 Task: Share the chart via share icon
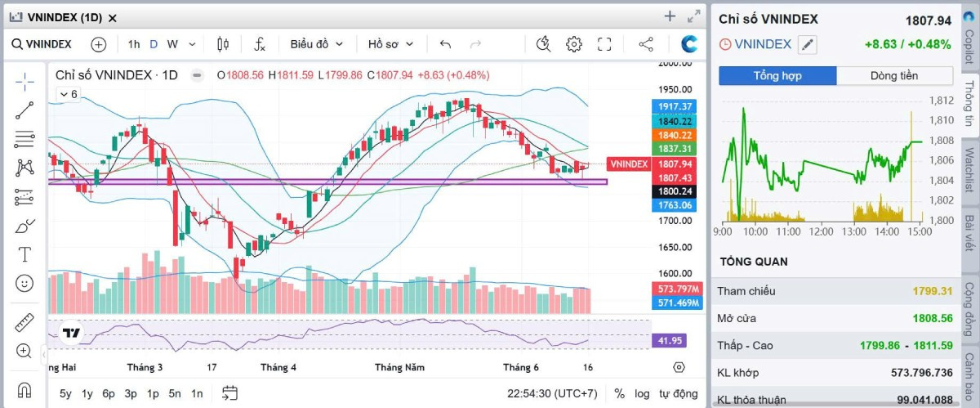point(646,44)
